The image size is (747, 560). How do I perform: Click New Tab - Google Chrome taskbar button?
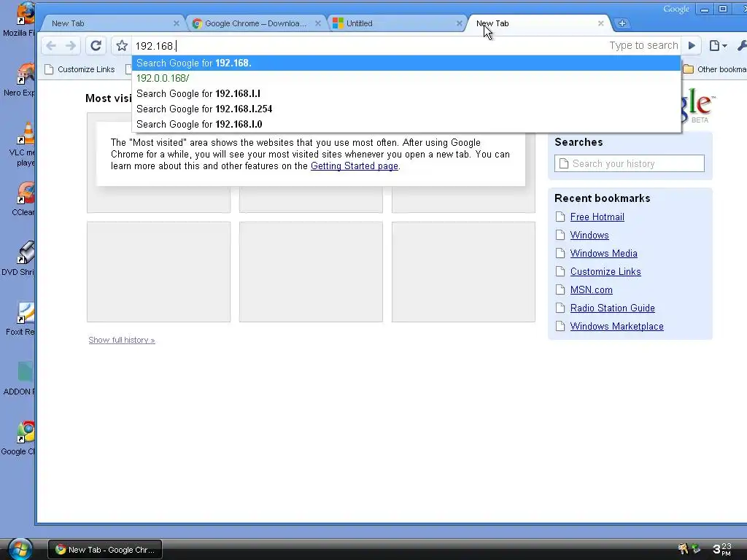(x=105, y=550)
